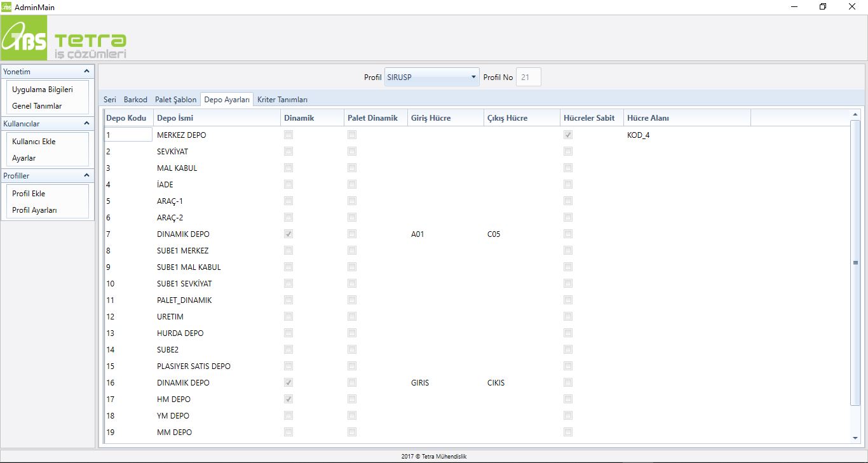Click the table scrollbar down arrow

coord(855,438)
